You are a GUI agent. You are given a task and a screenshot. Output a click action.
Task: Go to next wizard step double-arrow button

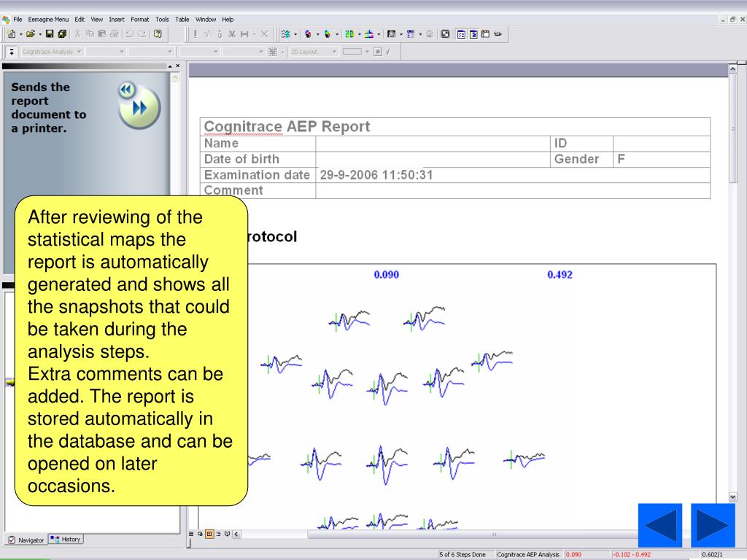[x=139, y=108]
